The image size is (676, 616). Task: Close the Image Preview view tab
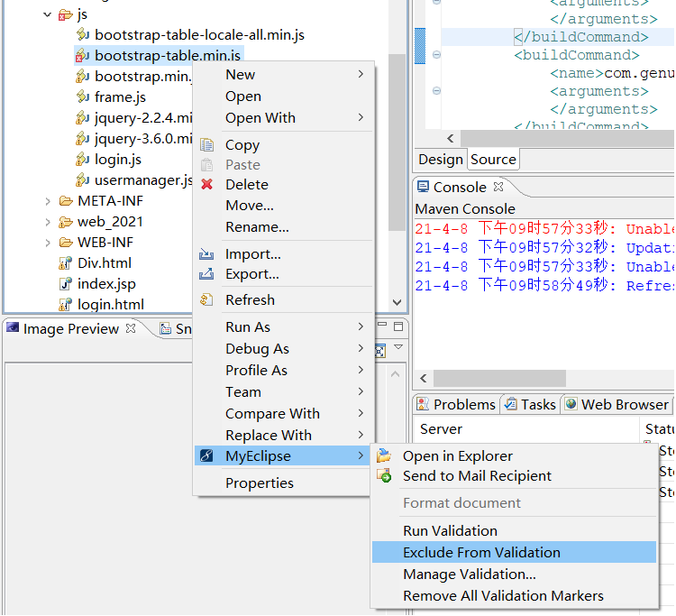(x=131, y=328)
